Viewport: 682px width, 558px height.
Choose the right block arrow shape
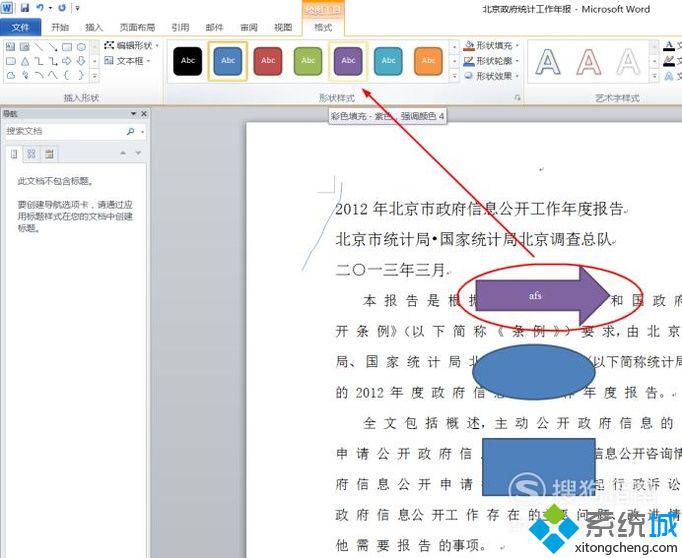click(x=67, y=61)
